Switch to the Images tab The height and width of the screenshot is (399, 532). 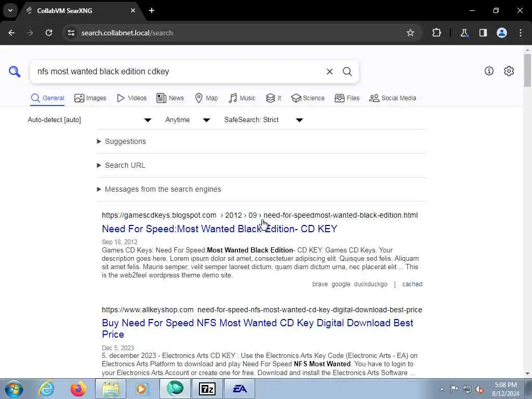coord(90,98)
